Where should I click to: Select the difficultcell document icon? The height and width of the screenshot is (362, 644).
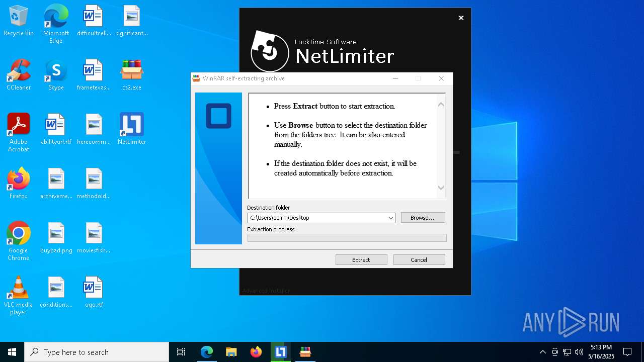point(94,21)
